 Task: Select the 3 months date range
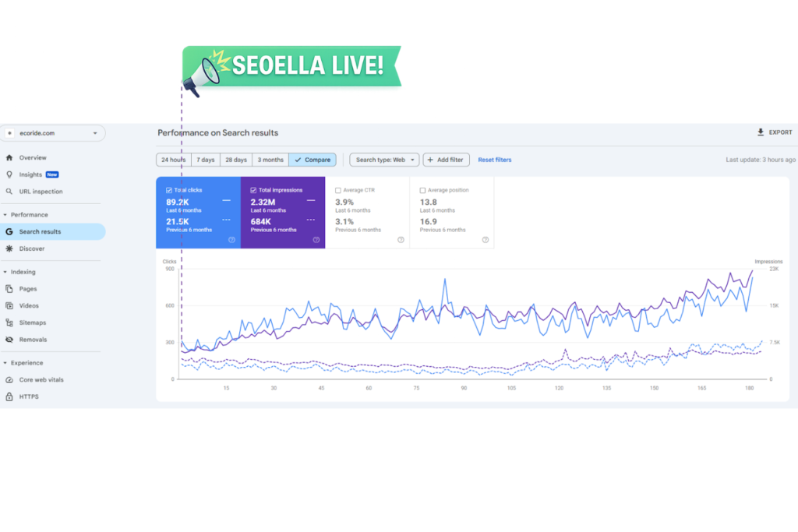pos(270,160)
